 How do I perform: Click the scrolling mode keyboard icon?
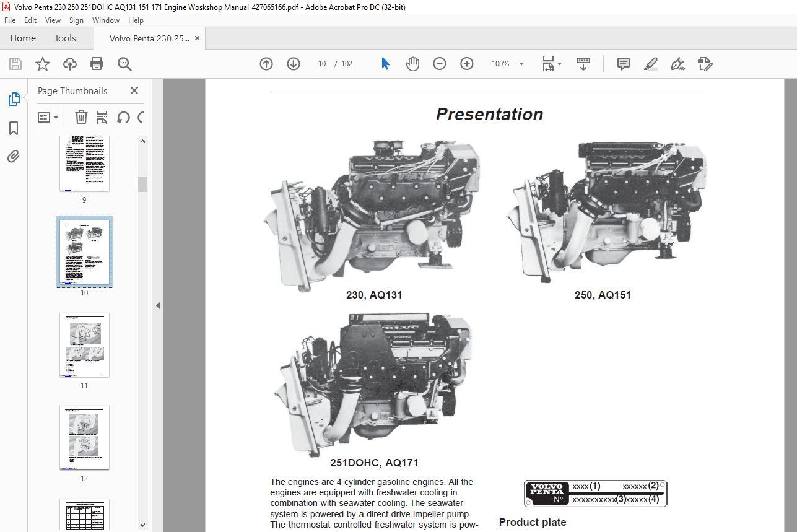583,64
